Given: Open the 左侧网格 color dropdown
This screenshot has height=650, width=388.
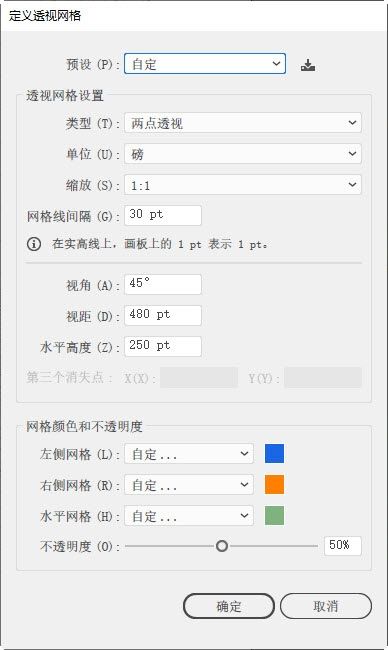Looking at the screenshot, I should coord(189,454).
